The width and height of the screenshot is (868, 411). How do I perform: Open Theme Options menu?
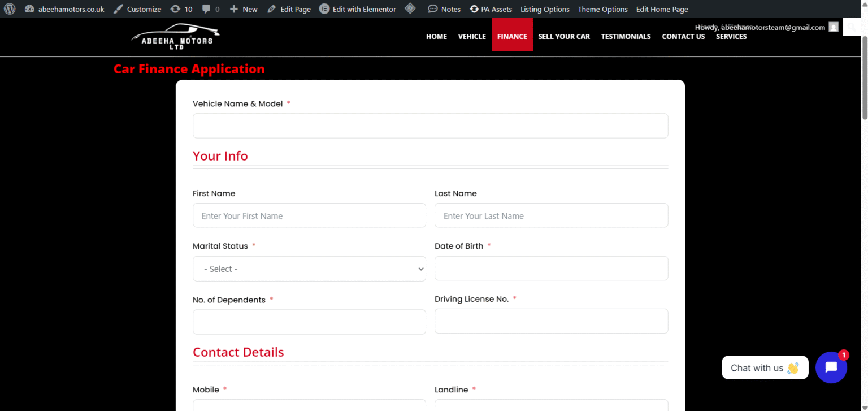602,9
